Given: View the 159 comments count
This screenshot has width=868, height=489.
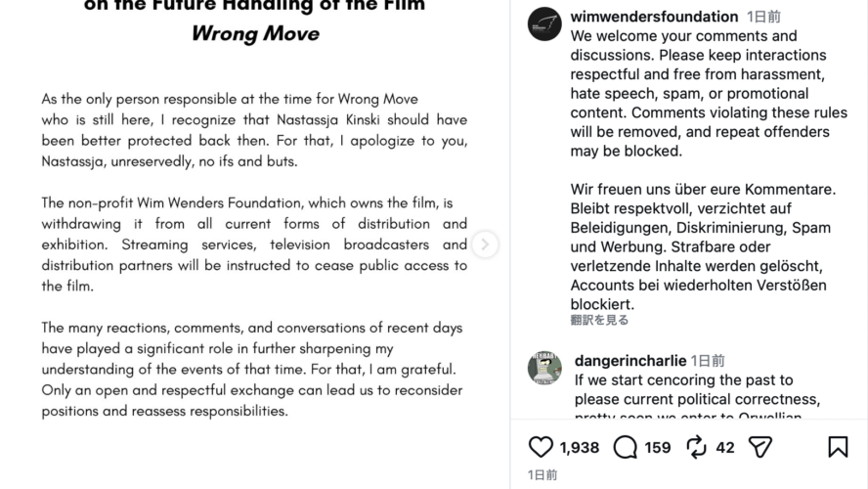Looking at the screenshot, I should pyautogui.click(x=657, y=448).
